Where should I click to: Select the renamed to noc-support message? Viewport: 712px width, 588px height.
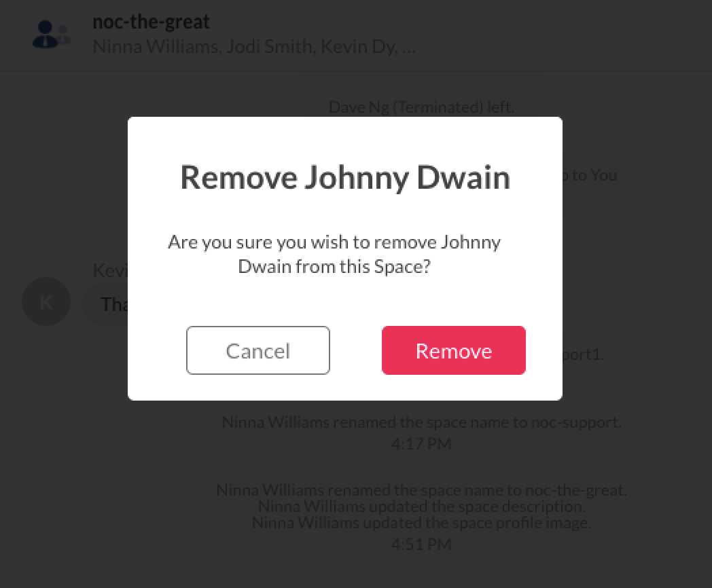point(421,422)
